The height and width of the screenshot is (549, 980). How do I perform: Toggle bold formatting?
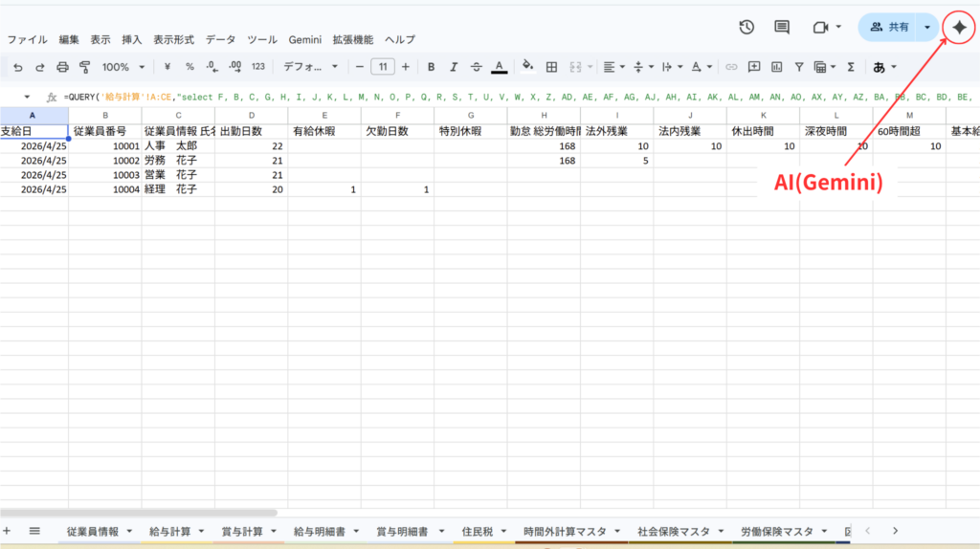pos(431,67)
